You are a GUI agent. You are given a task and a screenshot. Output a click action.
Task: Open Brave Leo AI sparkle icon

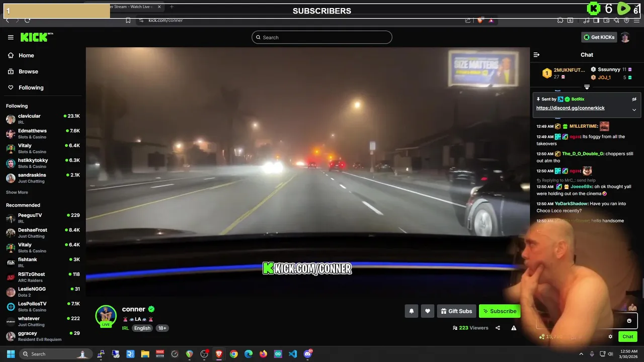[617, 20]
